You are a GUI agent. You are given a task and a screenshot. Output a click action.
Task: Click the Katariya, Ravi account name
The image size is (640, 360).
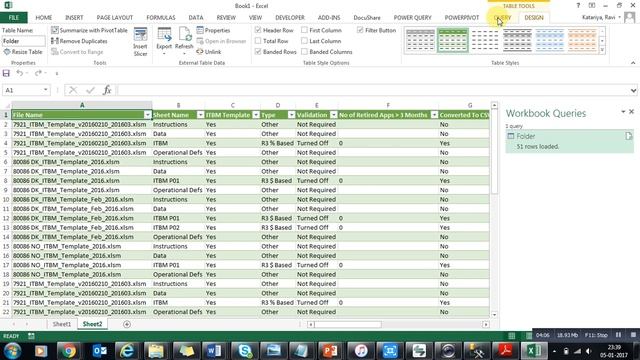[x=599, y=18]
